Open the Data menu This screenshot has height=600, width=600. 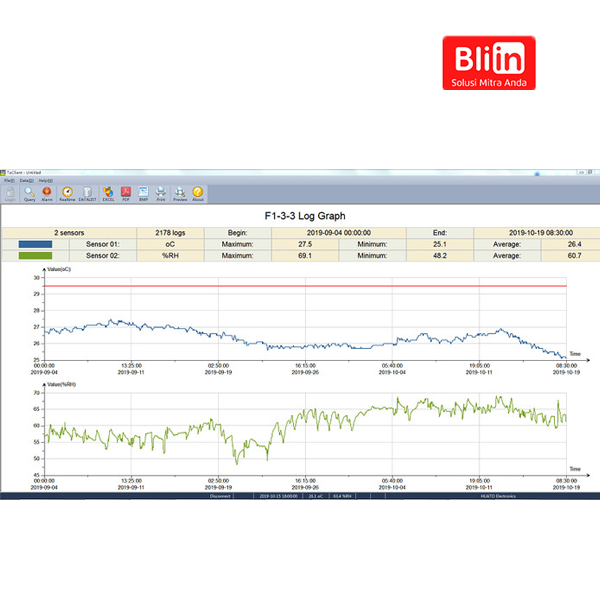(26, 180)
